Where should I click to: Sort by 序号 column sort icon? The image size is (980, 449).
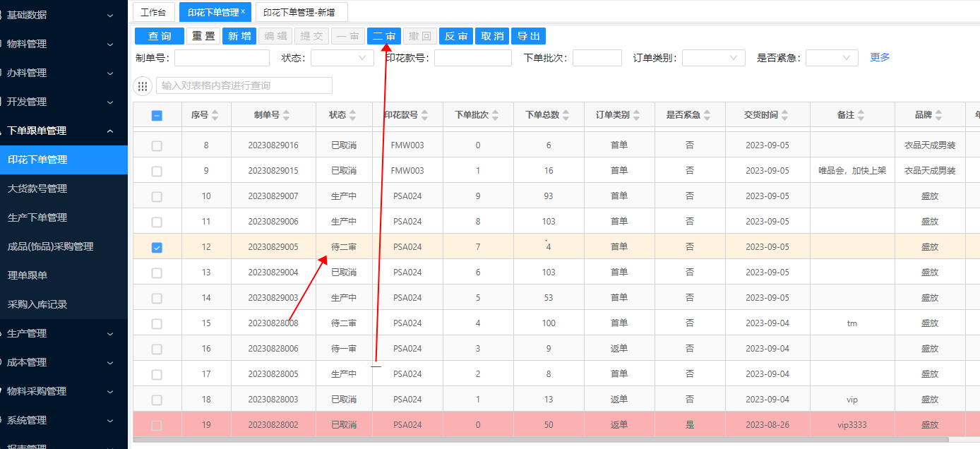click(x=215, y=116)
